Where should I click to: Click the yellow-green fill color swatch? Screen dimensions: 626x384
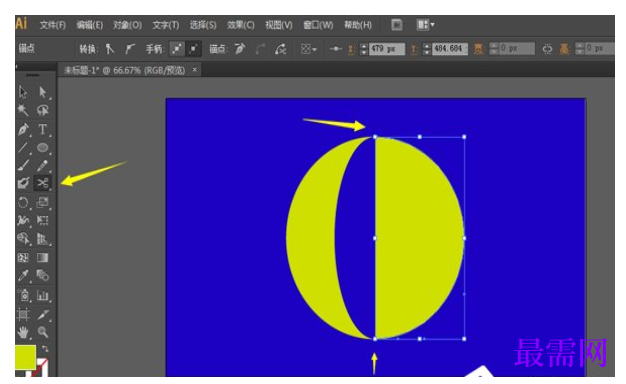[25, 357]
